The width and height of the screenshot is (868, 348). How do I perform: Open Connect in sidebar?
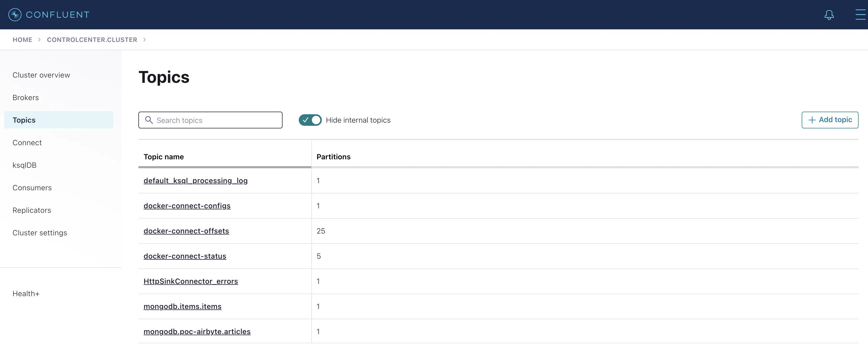27,143
